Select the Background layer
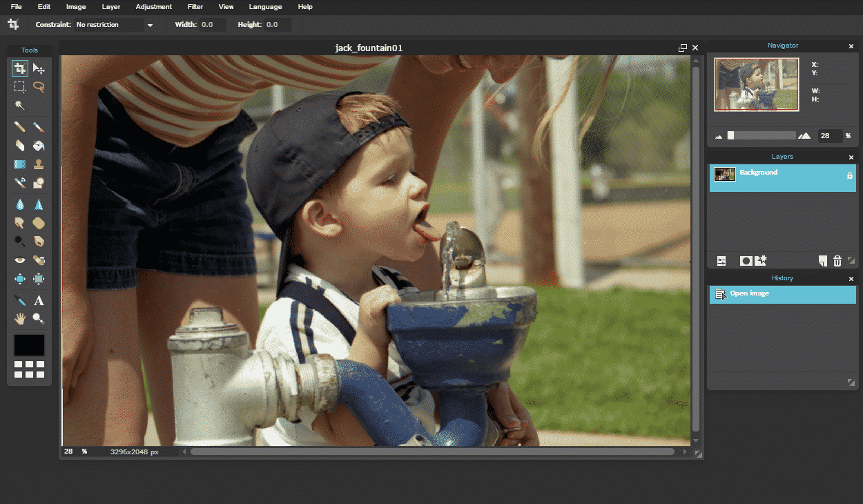Viewport: 863px width, 504px height. pos(782,178)
